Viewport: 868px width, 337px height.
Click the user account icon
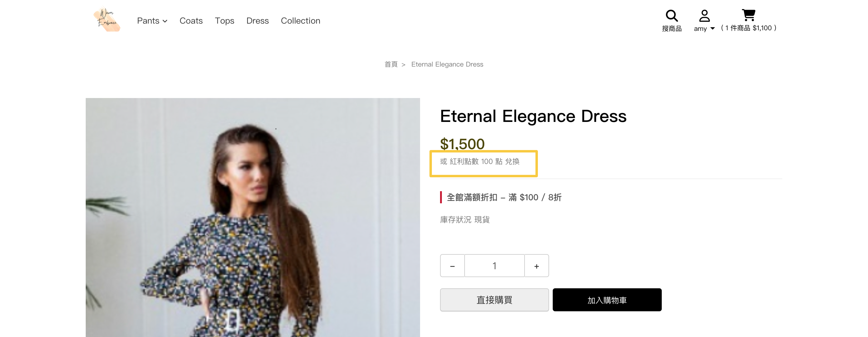point(704,16)
